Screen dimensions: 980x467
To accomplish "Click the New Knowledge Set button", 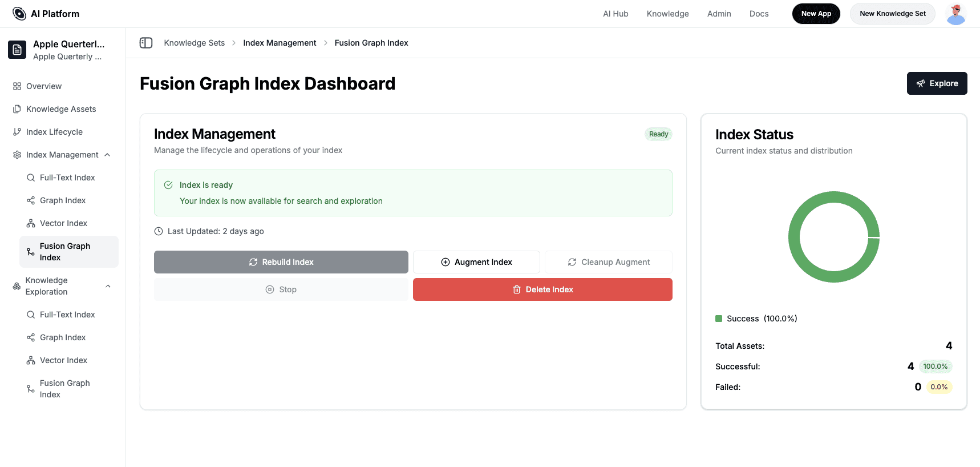I will point(893,14).
